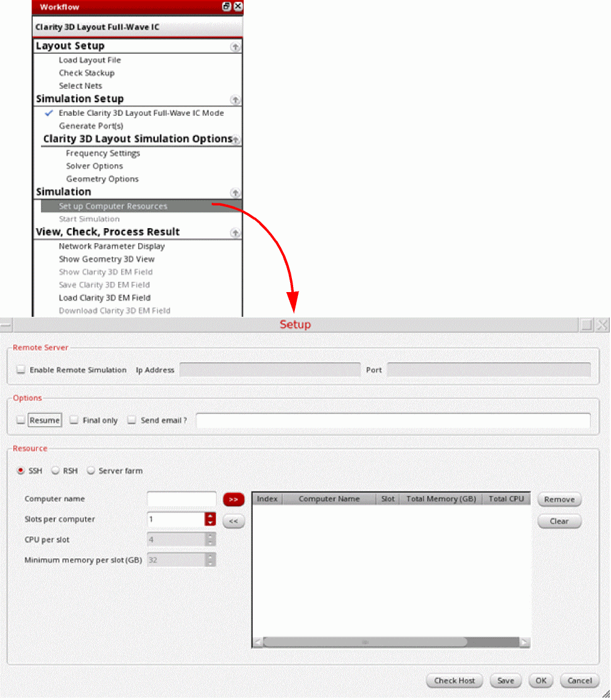Screen dimensions: 611x700
Task: Select the RSH radio button
Action: click(x=55, y=471)
